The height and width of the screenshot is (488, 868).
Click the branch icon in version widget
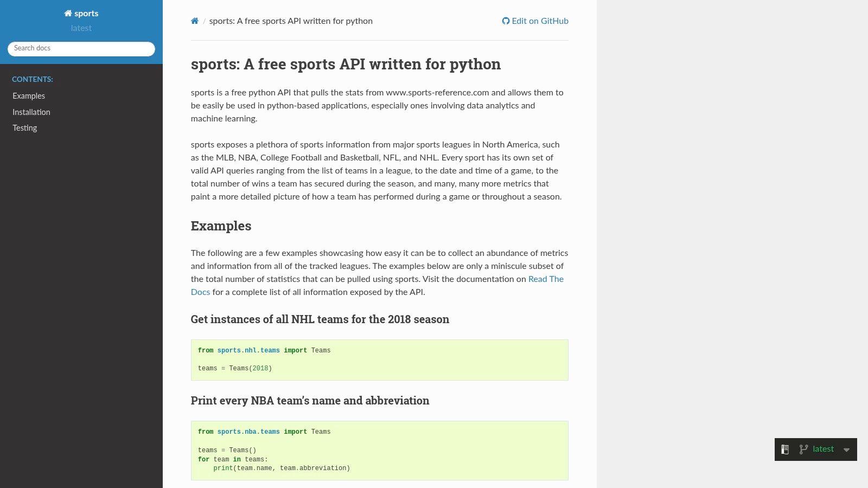pyautogui.click(x=803, y=450)
